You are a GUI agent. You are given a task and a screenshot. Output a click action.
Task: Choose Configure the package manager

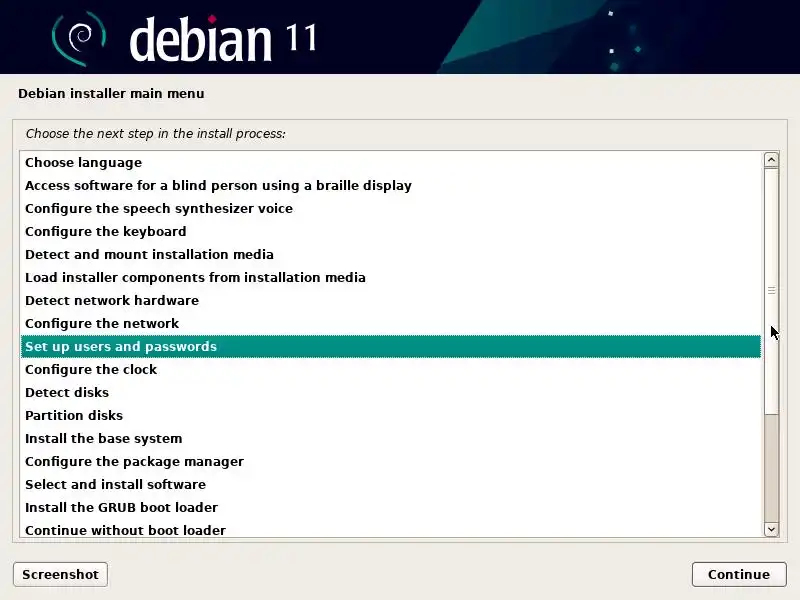coord(391,461)
